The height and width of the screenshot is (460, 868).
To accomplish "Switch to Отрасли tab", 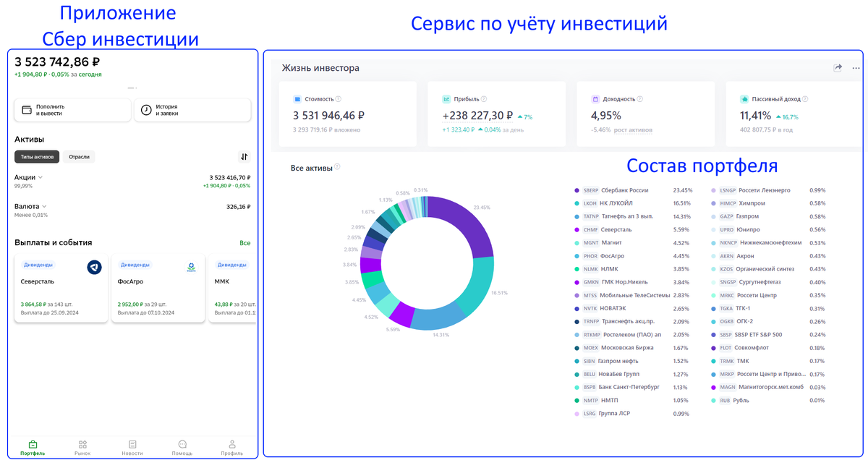I will tap(79, 156).
